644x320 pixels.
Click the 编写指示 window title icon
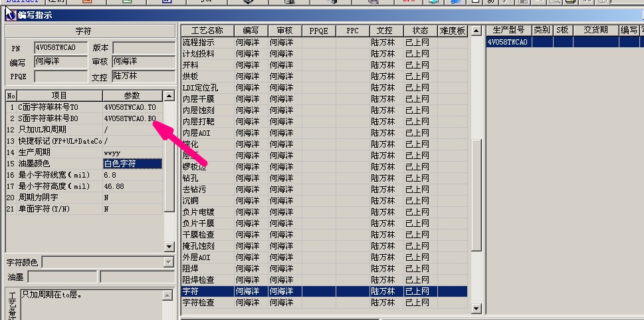tap(11, 15)
